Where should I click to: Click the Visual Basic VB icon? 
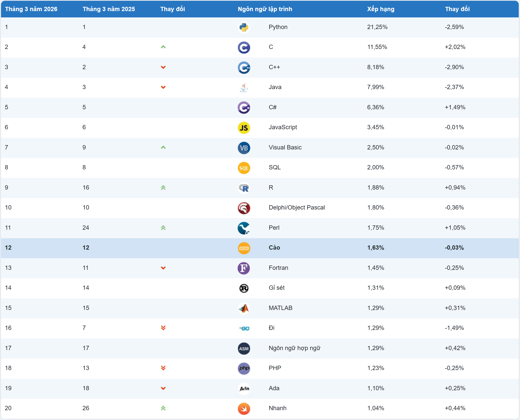244,148
